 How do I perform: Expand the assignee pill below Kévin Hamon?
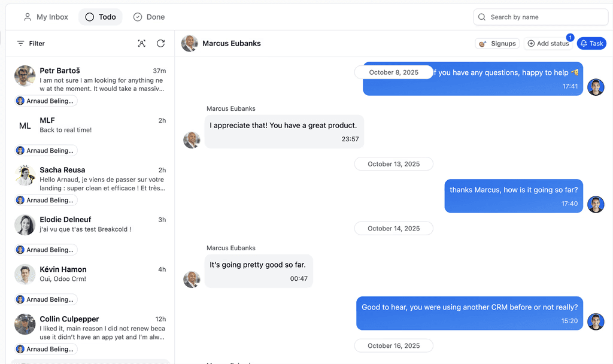(45, 299)
